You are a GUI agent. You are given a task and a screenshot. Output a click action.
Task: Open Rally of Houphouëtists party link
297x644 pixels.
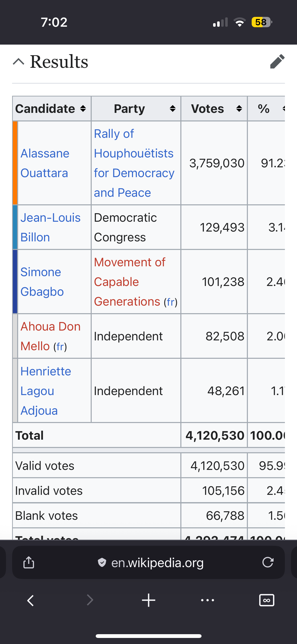coord(134,163)
